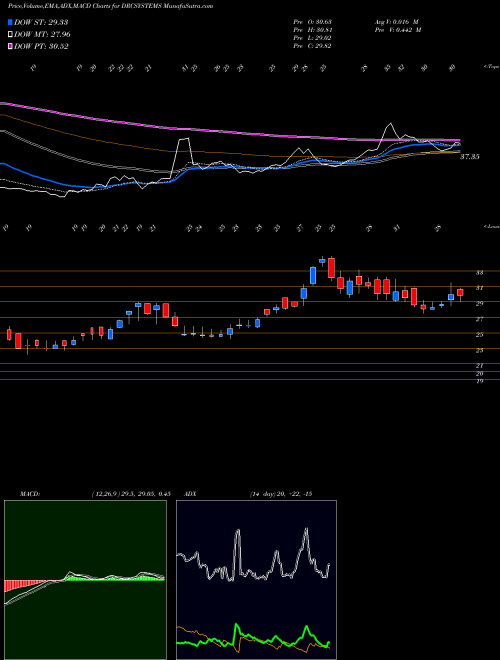Viewport: 500px width, 660px height.
Task: Click the MACD '(12,26,9) 29.5, 29.05, 0.45' values
Action: pos(130,494)
